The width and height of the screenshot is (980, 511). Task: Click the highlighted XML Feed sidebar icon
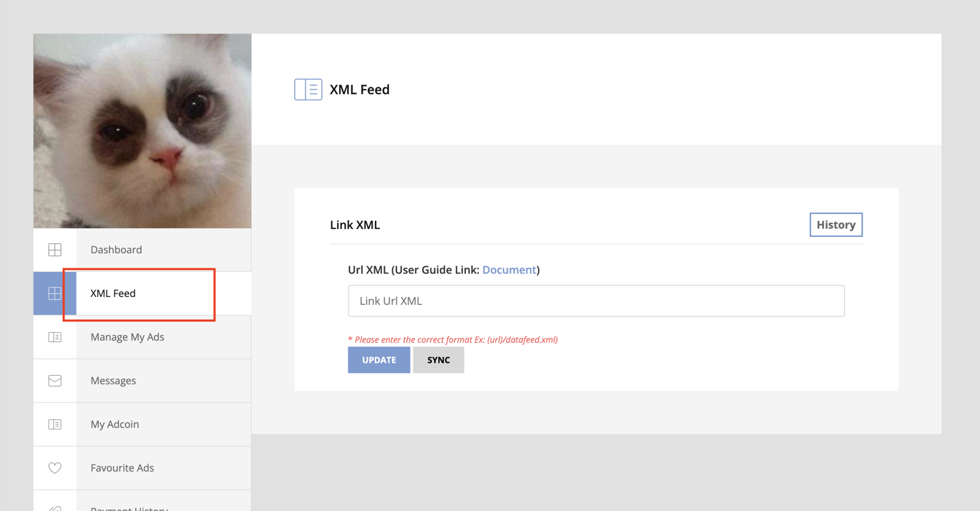[x=54, y=293]
